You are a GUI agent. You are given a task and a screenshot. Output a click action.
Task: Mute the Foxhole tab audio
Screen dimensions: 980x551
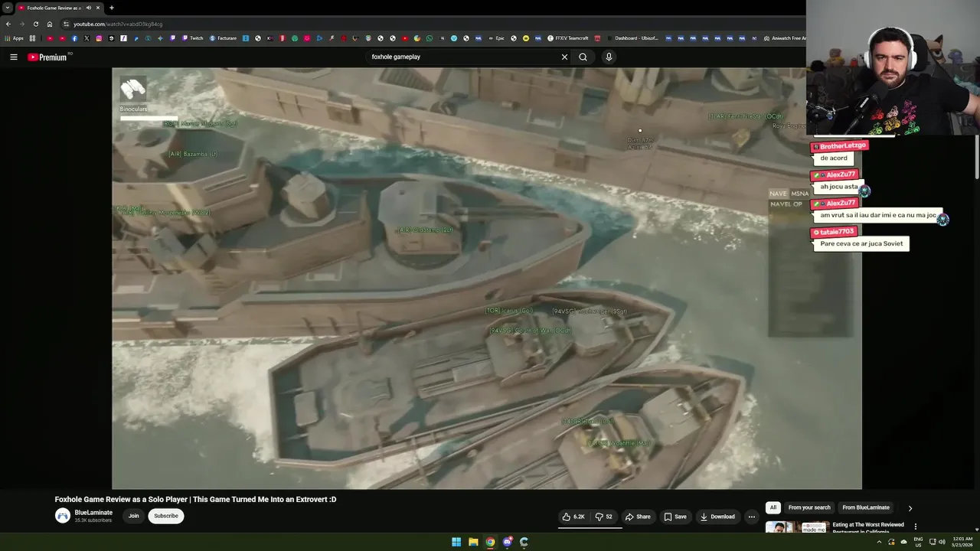click(x=89, y=8)
